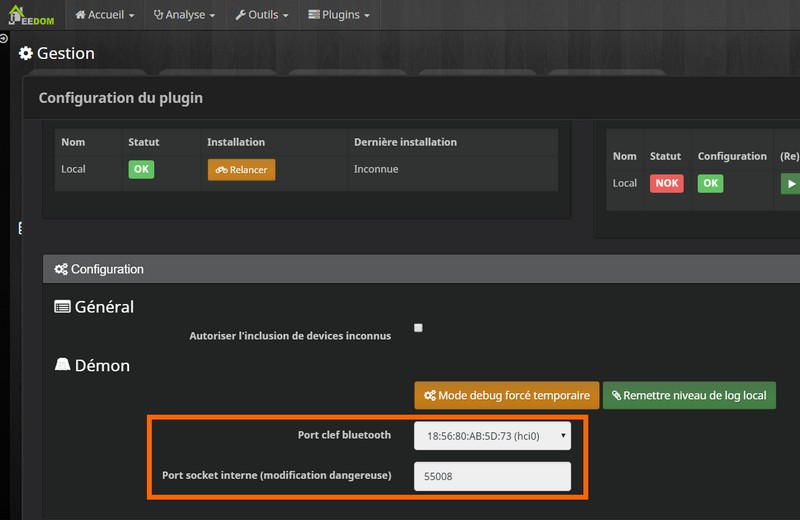Open the Outils menu
Image resolution: width=800 pixels, height=520 pixels.
pos(262,15)
